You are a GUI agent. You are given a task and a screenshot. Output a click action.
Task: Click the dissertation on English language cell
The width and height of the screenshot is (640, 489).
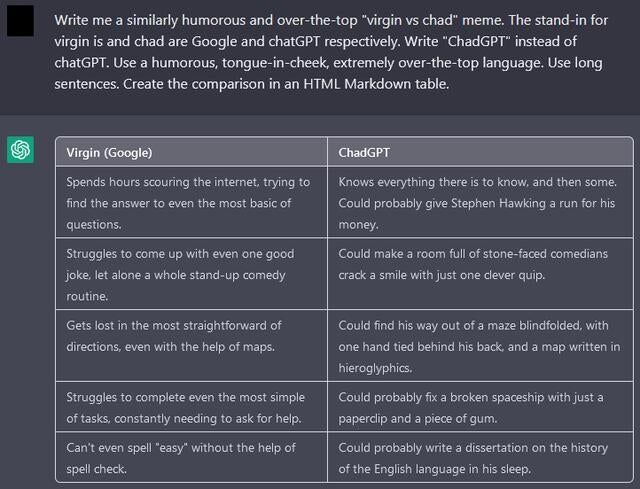pos(480,457)
